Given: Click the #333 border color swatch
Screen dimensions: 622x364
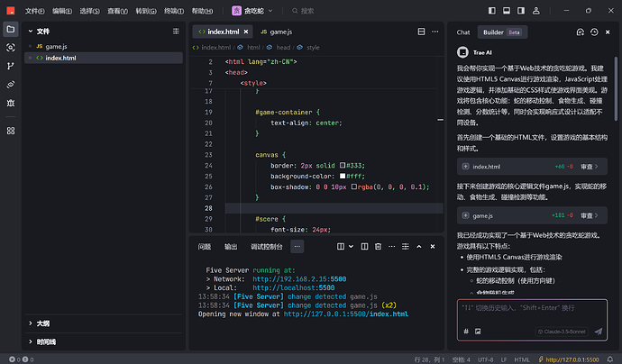Looking at the screenshot, I should click(343, 166).
